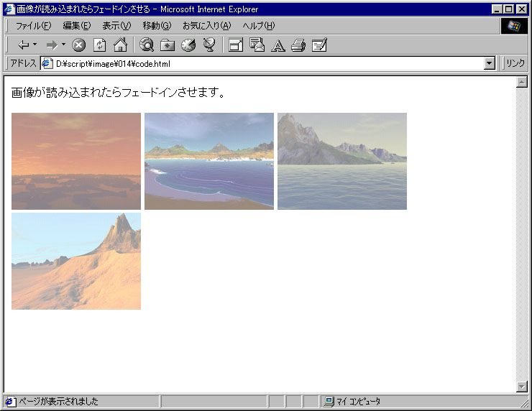Image resolution: width=532 pixels, height=411 pixels.
Task: Open the Mail toolbar icon
Action: coord(257,45)
